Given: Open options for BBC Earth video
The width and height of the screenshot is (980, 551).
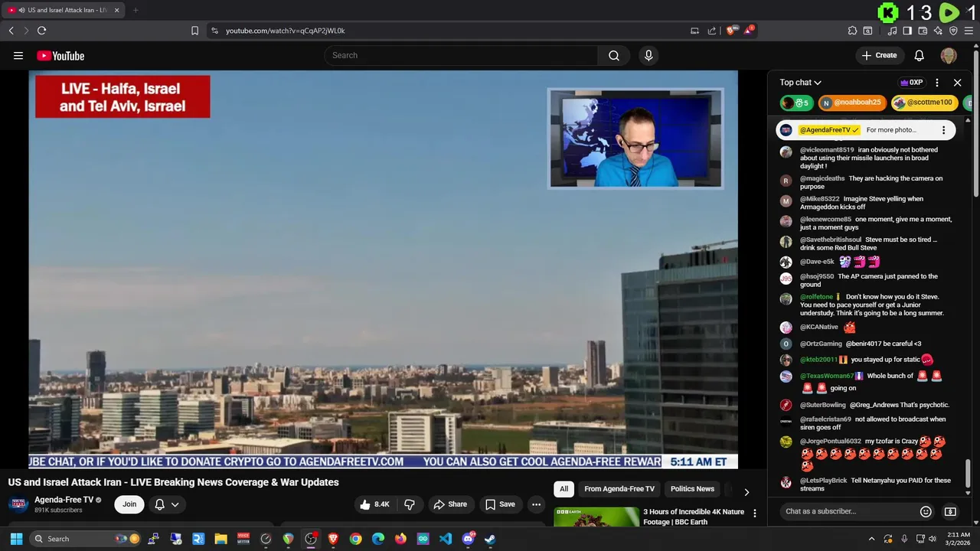Looking at the screenshot, I should point(754,514).
